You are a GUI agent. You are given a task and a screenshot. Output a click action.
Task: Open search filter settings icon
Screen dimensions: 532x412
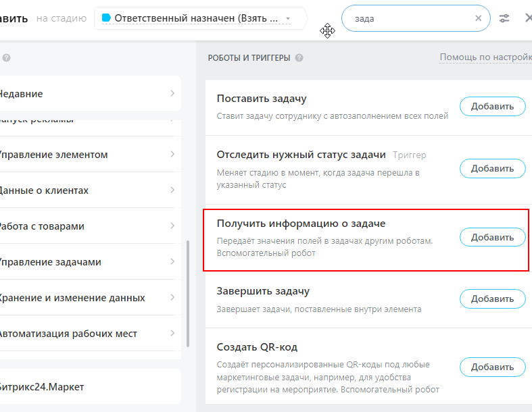tap(504, 19)
